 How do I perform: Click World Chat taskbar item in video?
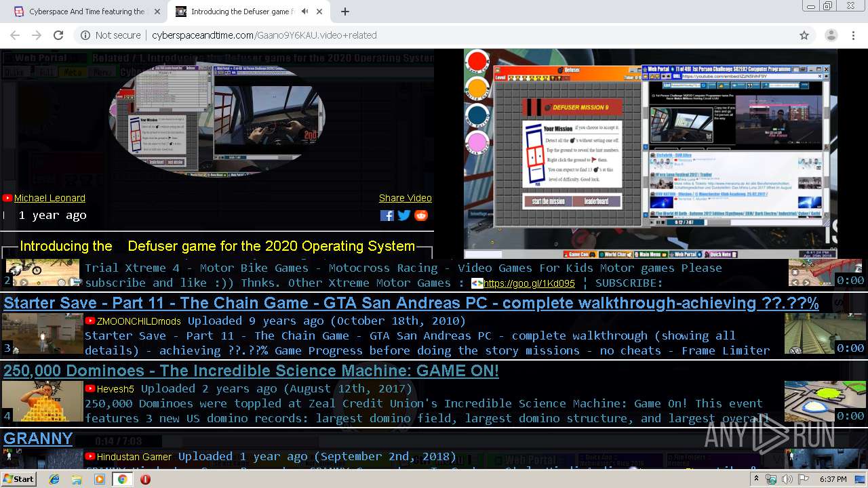615,254
